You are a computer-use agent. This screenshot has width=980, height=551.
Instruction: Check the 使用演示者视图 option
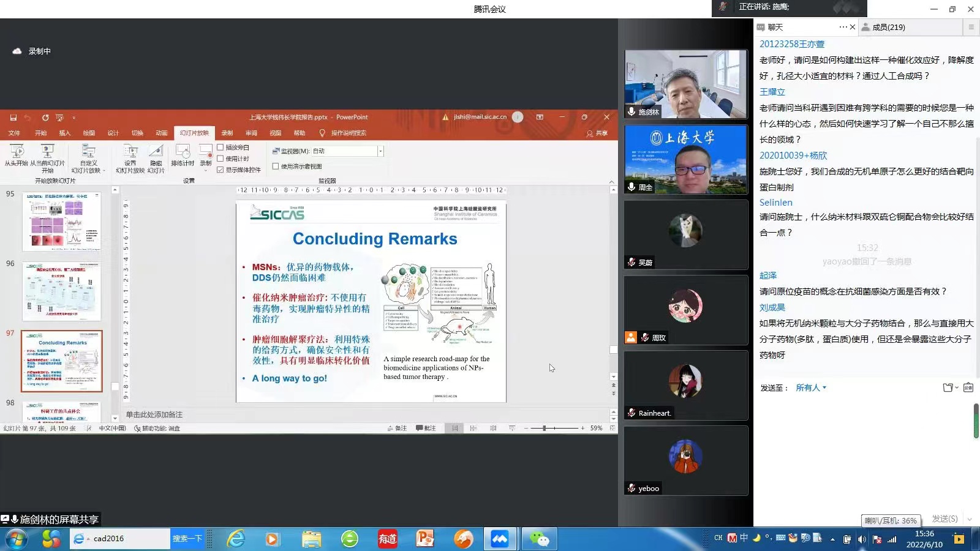[x=276, y=167]
